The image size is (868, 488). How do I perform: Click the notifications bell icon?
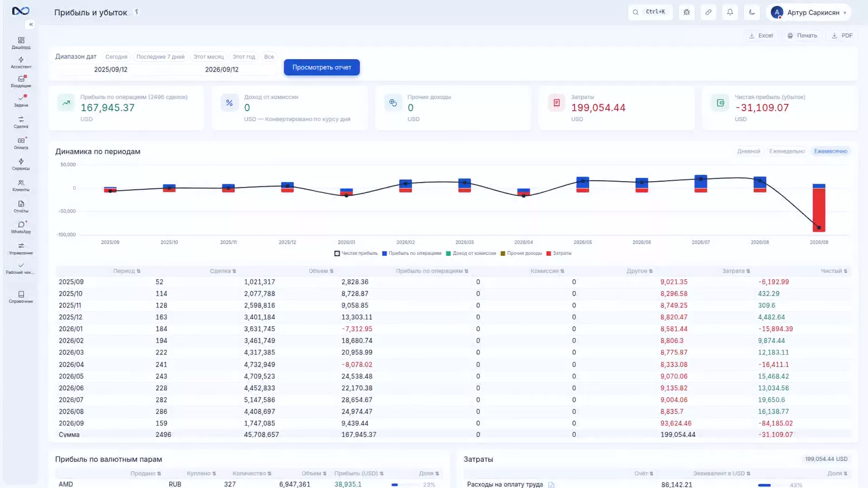pyautogui.click(x=730, y=12)
